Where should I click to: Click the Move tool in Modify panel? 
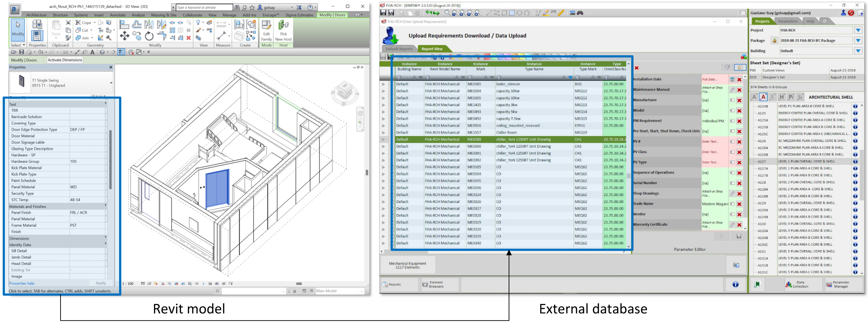(x=124, y=36)
